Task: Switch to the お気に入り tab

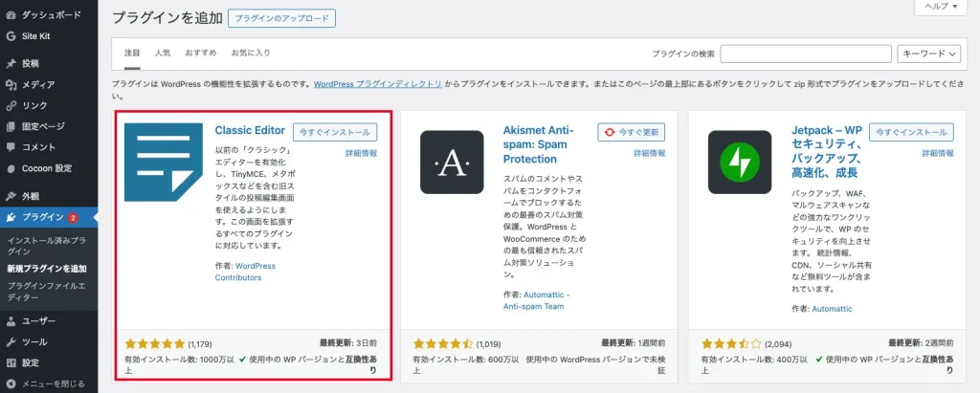Action: coord(251,54)
